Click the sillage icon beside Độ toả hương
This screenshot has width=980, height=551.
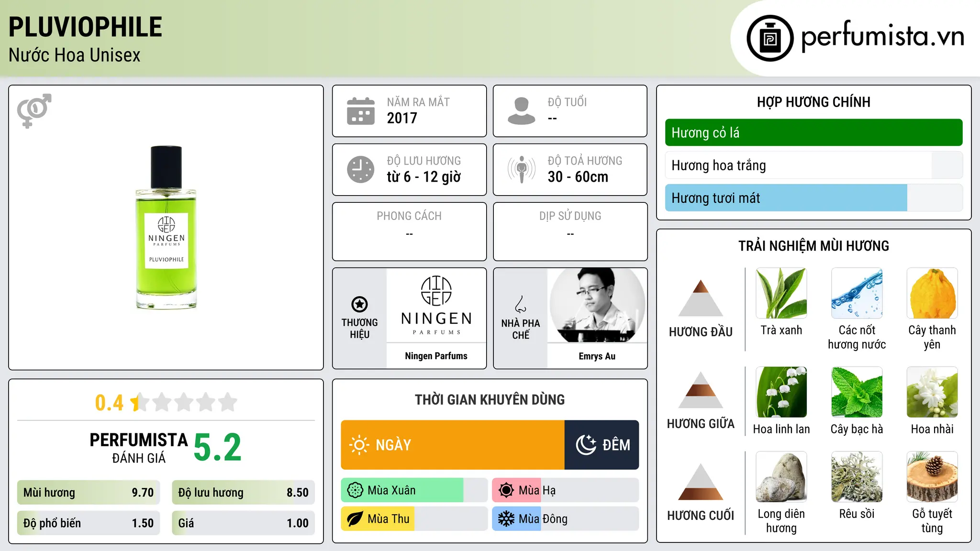tap(522, 169)
